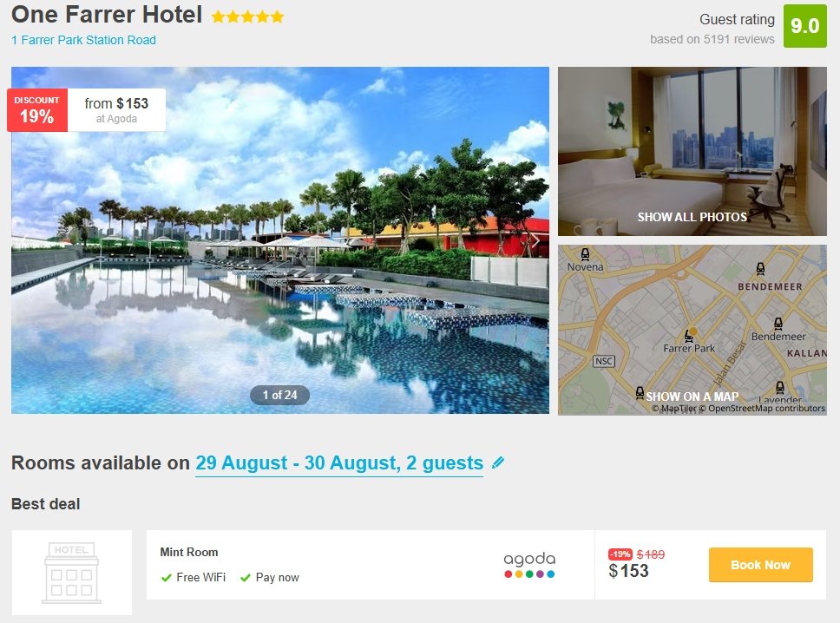Select the Mint Room title

coord(189,552)
